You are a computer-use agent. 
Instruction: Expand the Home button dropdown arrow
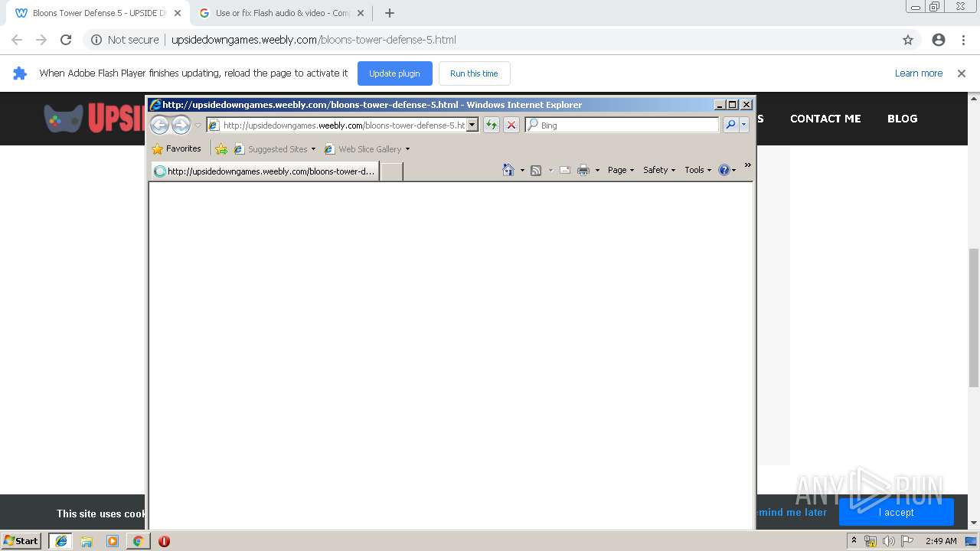point(522,170)
